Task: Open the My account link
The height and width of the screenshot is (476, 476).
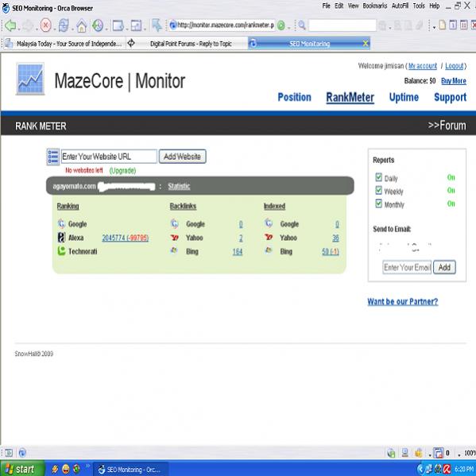Action: coord(423,66)
